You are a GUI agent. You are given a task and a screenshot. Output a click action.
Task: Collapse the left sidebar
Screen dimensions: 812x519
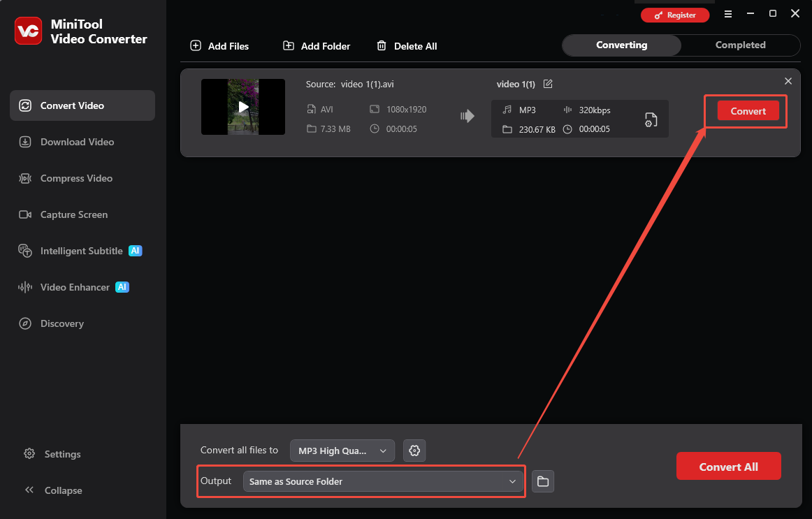point(53,490)
